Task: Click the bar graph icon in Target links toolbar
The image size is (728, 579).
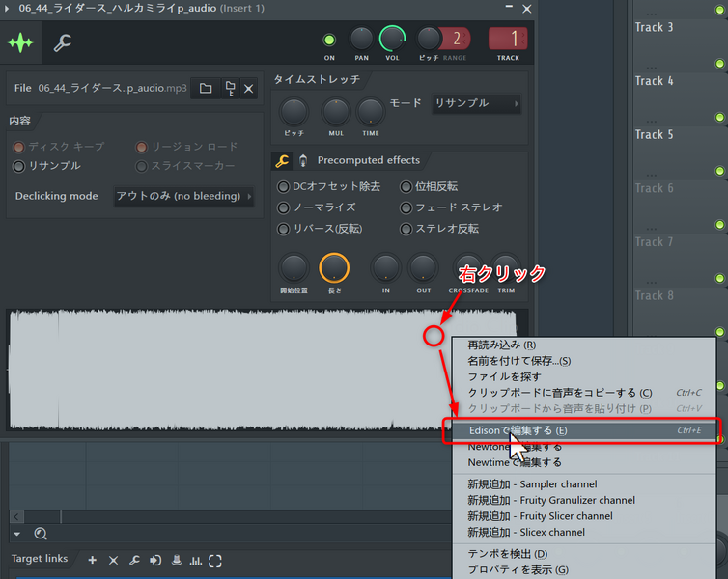Action: (x=196, y=560)
